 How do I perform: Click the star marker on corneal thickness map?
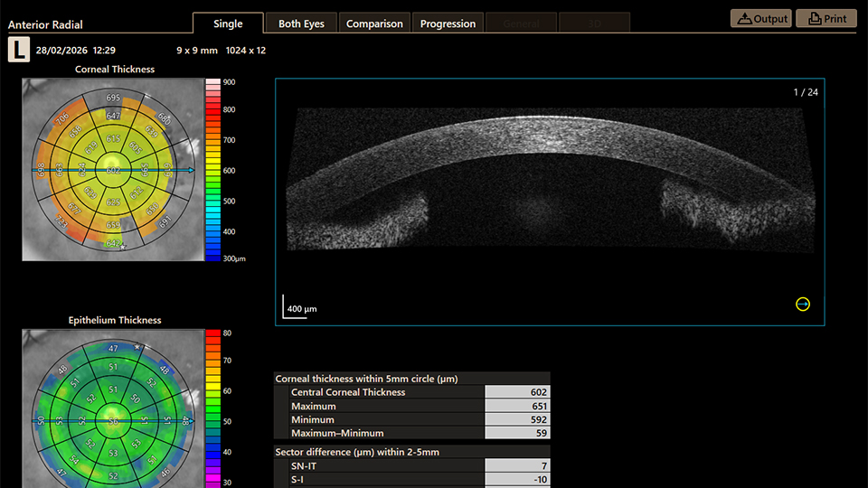(x=123, y=247)
